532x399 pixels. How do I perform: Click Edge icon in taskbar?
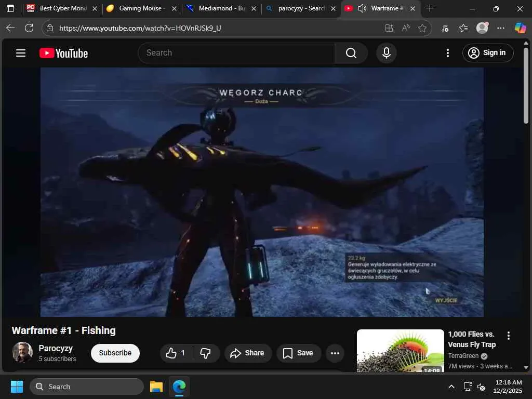point(179,387)
